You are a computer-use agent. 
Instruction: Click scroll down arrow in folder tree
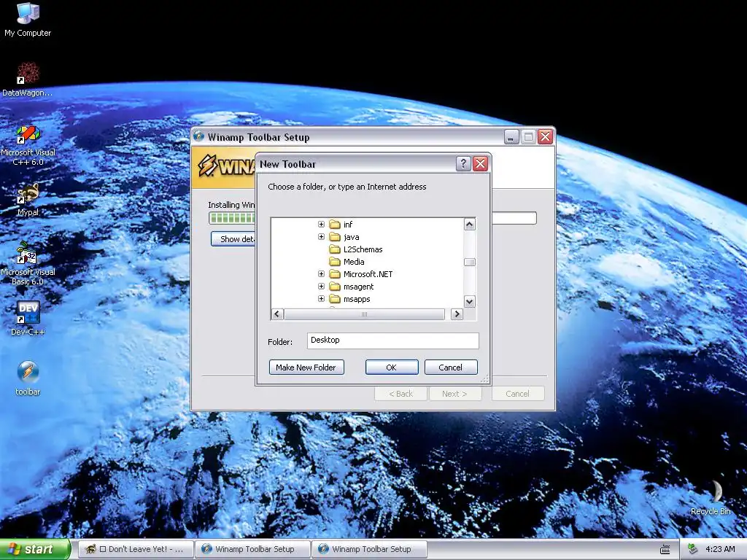(469, 301)
